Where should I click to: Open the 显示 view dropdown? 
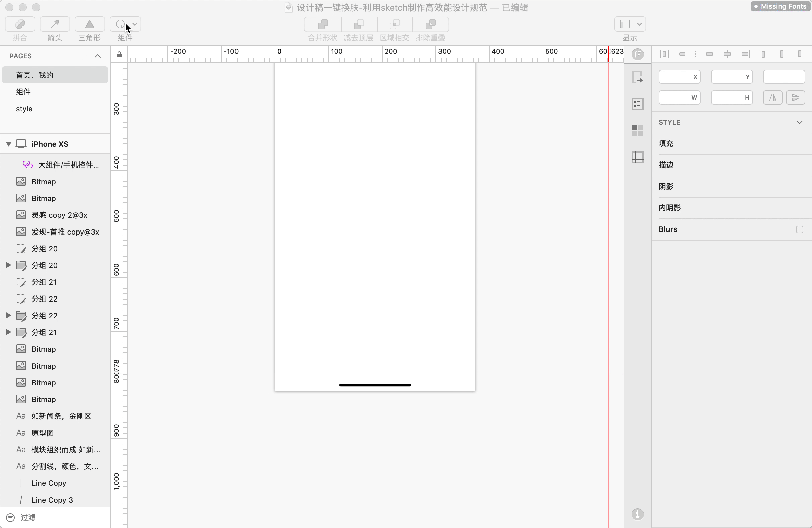(630, 24)
